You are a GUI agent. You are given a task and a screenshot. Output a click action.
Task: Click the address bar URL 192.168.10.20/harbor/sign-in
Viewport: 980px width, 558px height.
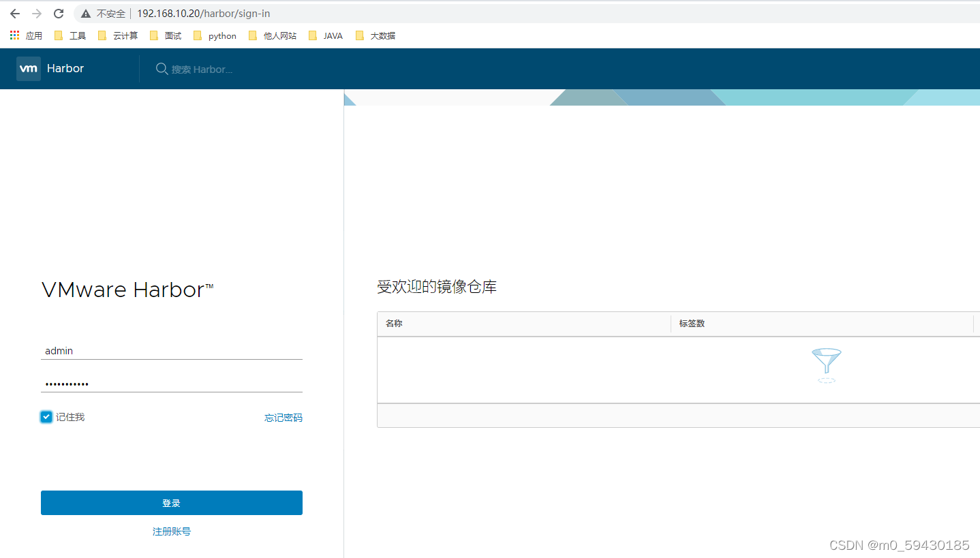coord(203,14)
